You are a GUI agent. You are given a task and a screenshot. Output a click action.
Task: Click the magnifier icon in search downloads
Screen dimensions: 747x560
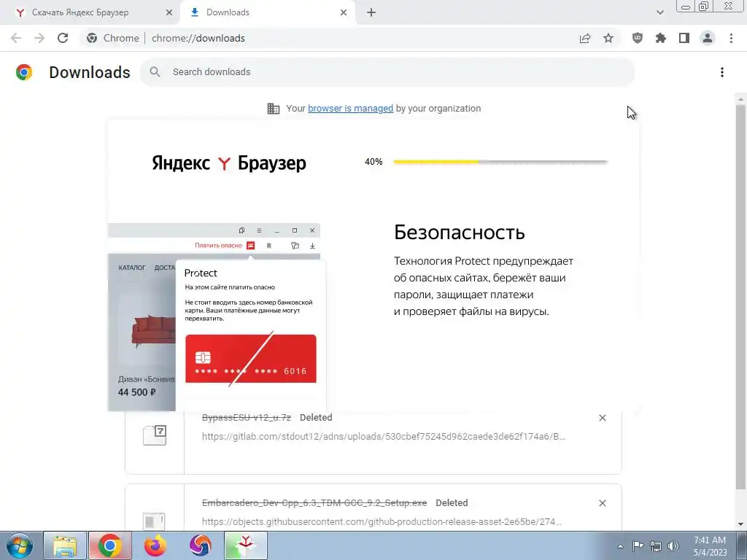155,72
